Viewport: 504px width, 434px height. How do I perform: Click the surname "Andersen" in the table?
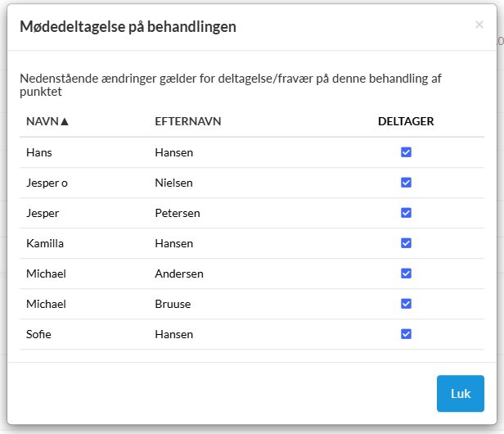point(179,274)
